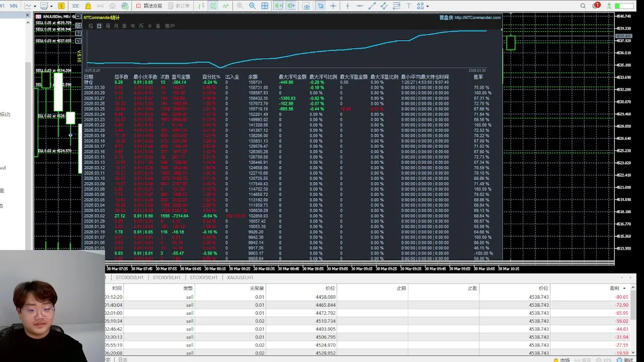Select the cursor arrow tool
This screenshot has height=362, width=644.
tap(321, 6)
